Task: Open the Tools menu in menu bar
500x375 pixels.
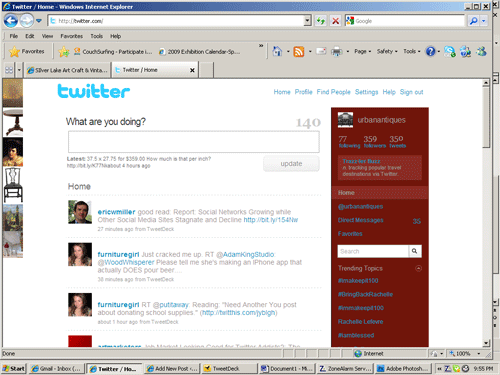Action: click(96, 36)
